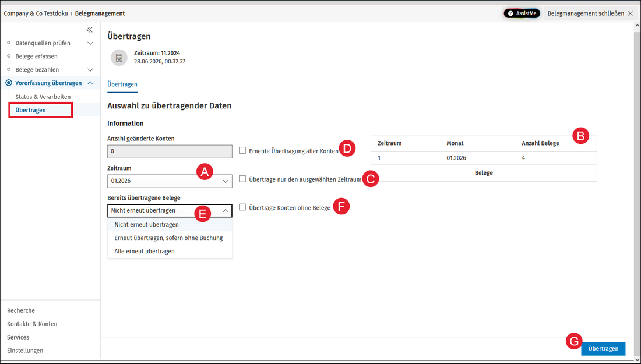Open Einstellungen in the sidebar
The width and height of the screenshot is (641, 364).
click(25, 351)
